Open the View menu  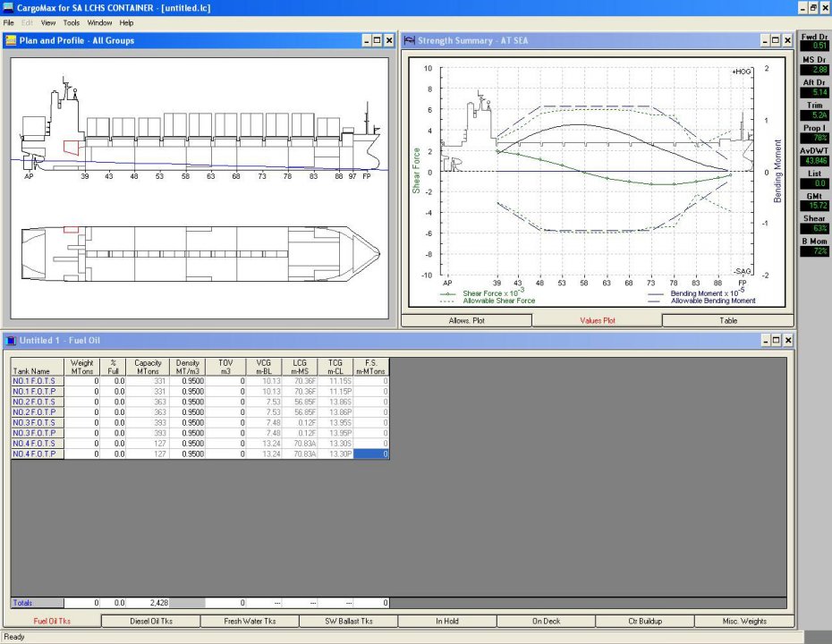click(47, 23)
